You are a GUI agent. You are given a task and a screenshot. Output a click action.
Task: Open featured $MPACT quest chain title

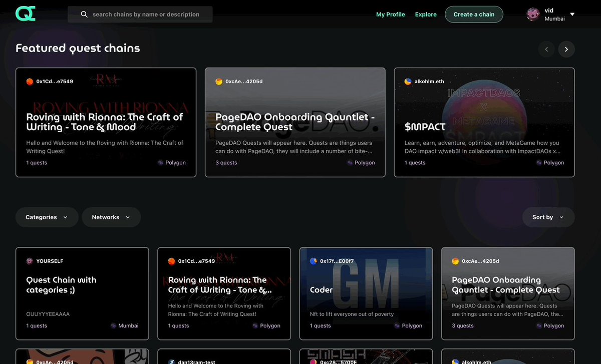point(425,127)
